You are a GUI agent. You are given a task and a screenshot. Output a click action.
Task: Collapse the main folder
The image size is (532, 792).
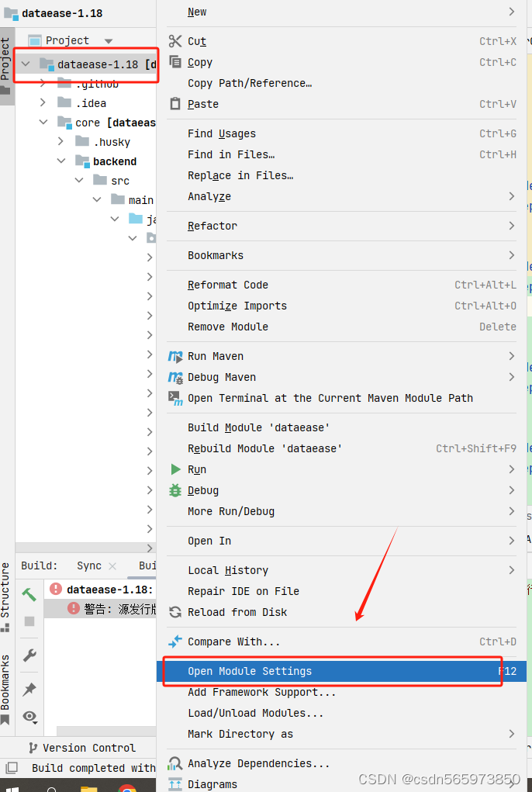pyautogui.click(x=97, y=199)
